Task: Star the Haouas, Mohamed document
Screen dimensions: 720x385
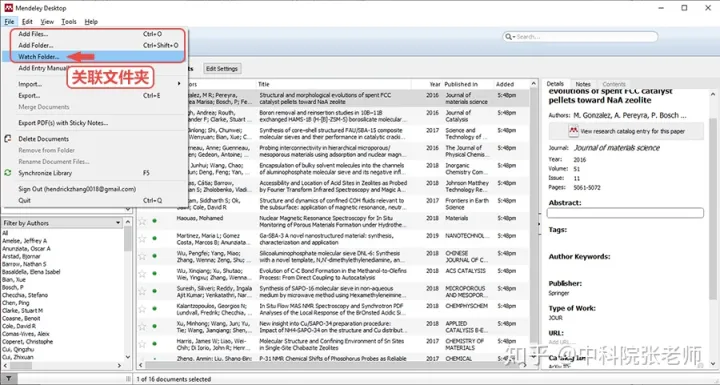Action: pyautogui.click(x=142, y=221)
